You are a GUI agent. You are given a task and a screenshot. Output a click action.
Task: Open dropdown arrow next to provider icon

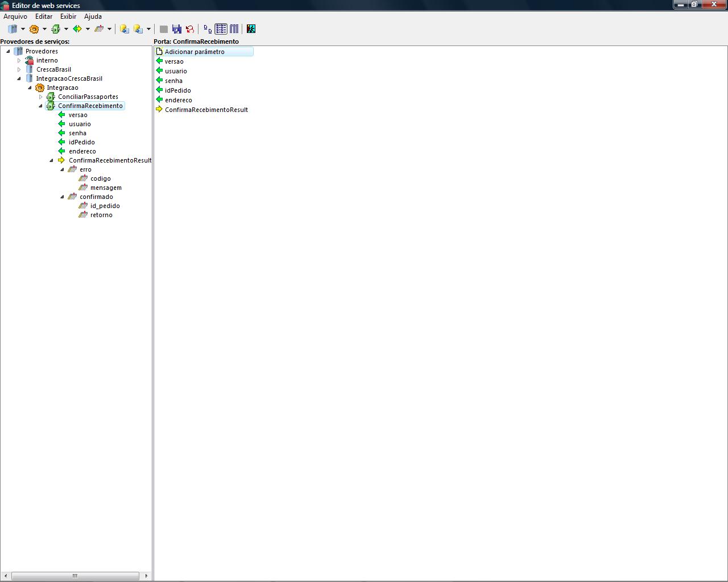tap(23, 29)
